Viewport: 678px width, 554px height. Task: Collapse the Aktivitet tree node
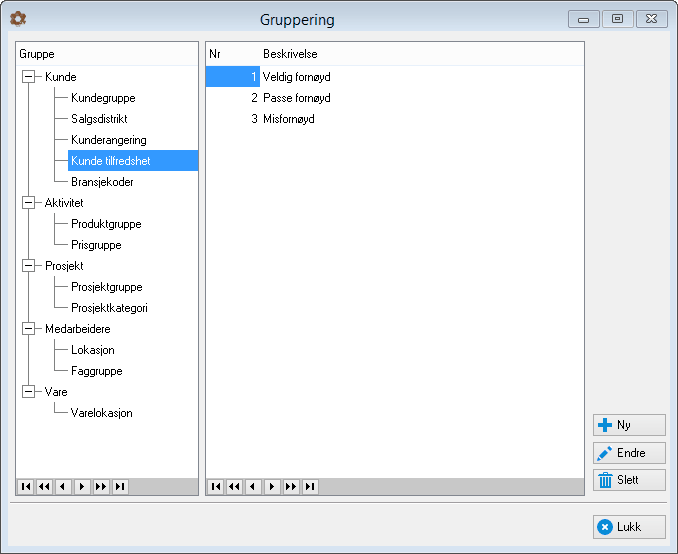click(29, 203)
